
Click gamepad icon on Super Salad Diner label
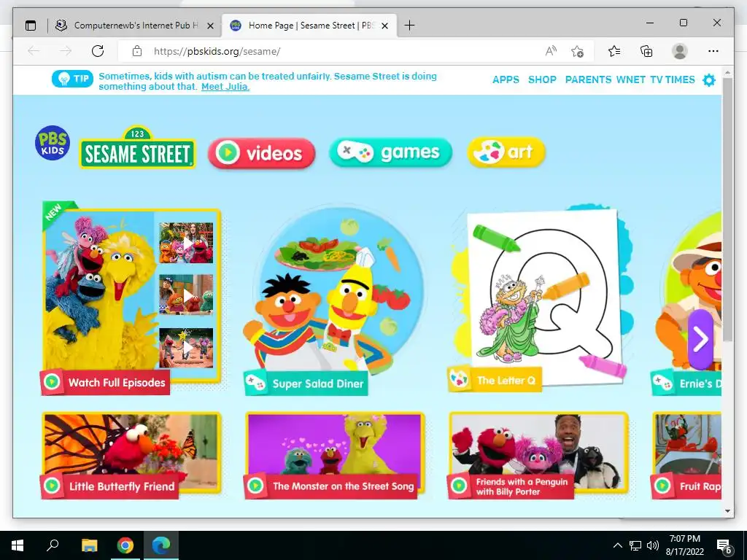click(255, 382)
